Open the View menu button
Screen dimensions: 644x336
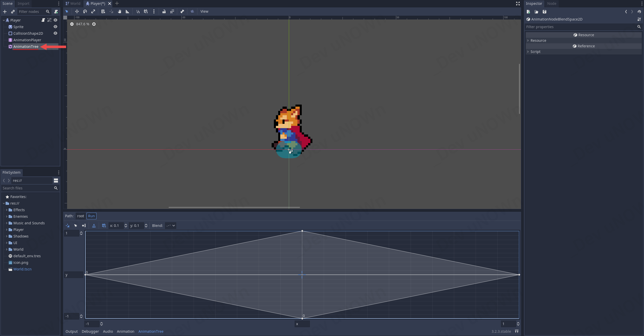pos(204,11)
